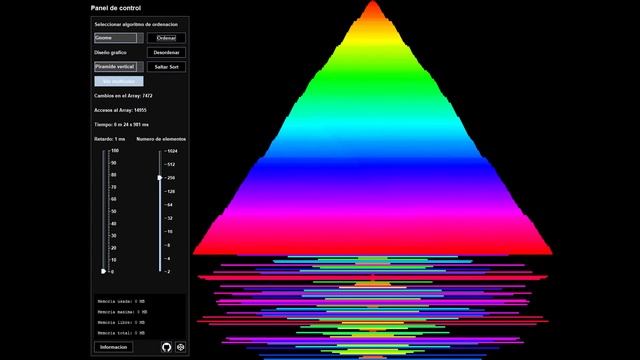Click 'Accesos al Array' counter text
640x360 pixels.
[120, 110]
